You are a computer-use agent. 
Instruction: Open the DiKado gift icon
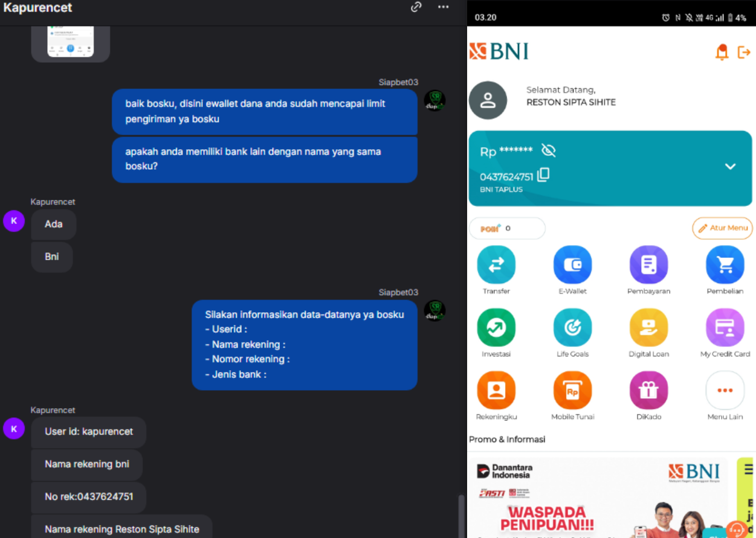(x=648, y=390)
